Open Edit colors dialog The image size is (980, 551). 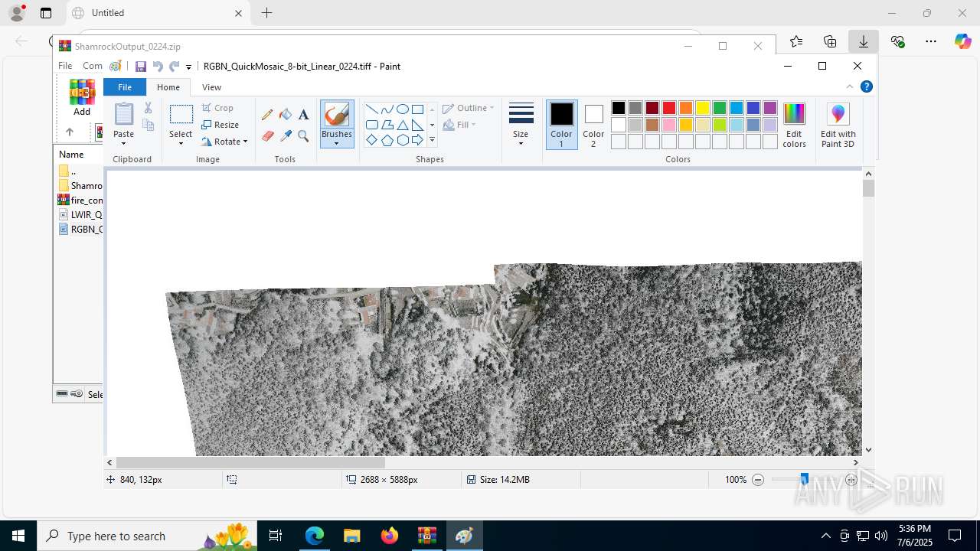pyautogui.click(x=795, y=125)
